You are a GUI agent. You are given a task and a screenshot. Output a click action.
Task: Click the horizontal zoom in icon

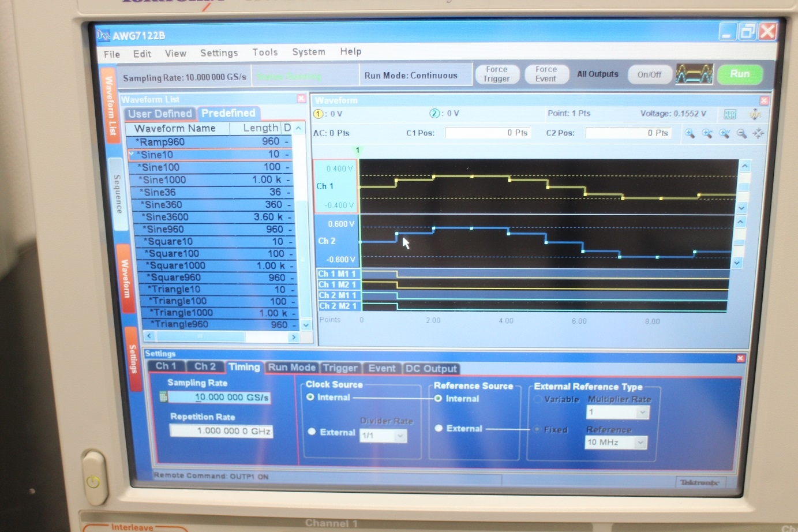pos(707,133)
